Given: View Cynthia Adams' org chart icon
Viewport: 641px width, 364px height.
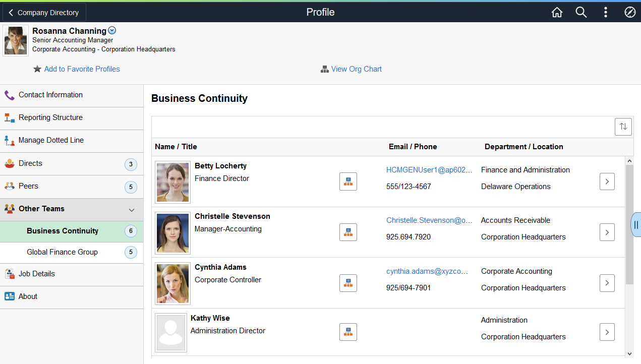Looking at the screenshot, I should 348,283.
